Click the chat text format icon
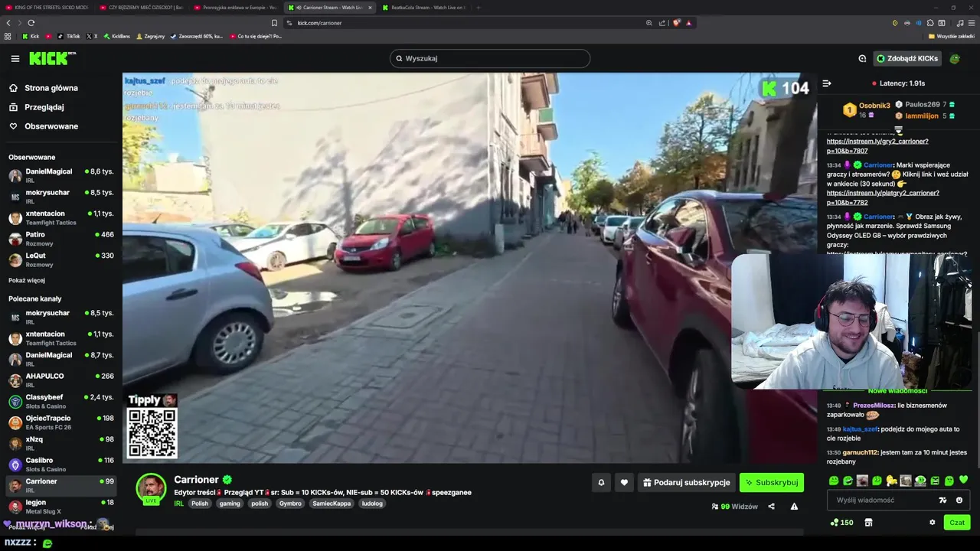The width and height of the screenshot is (980, 551). (942, 500)
